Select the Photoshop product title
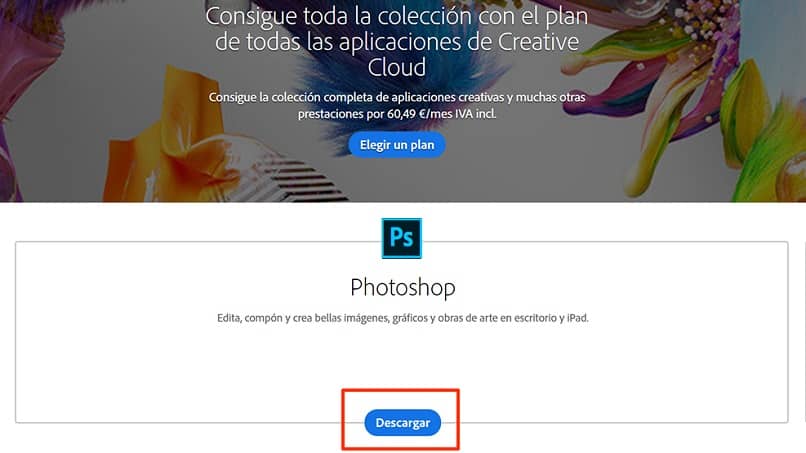 click(x=402, y=287)
